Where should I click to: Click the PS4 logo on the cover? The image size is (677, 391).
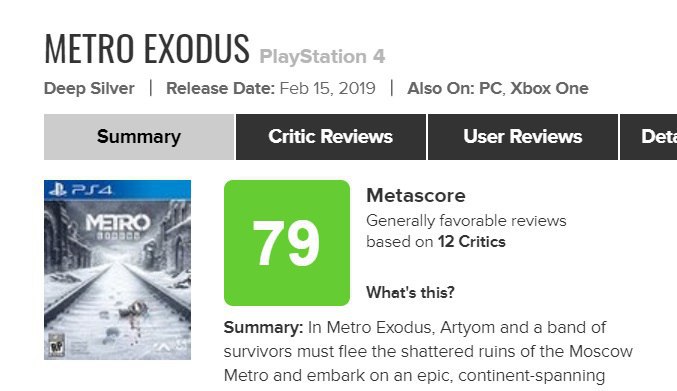[x=81, y=189]
